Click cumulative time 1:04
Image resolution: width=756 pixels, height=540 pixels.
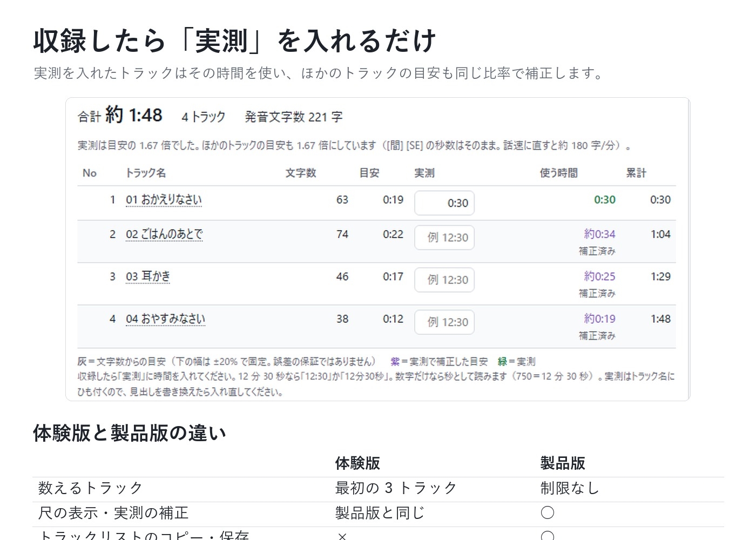pos(660,234)
